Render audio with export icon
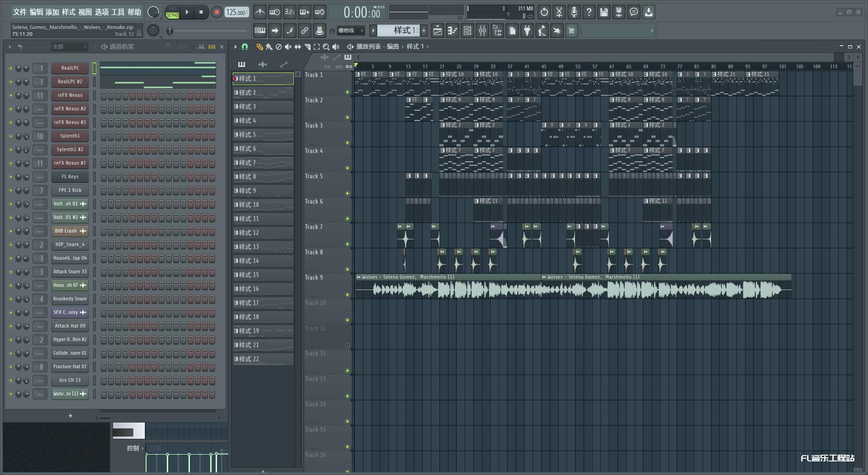The image size is (868, 475). point(619,12)
